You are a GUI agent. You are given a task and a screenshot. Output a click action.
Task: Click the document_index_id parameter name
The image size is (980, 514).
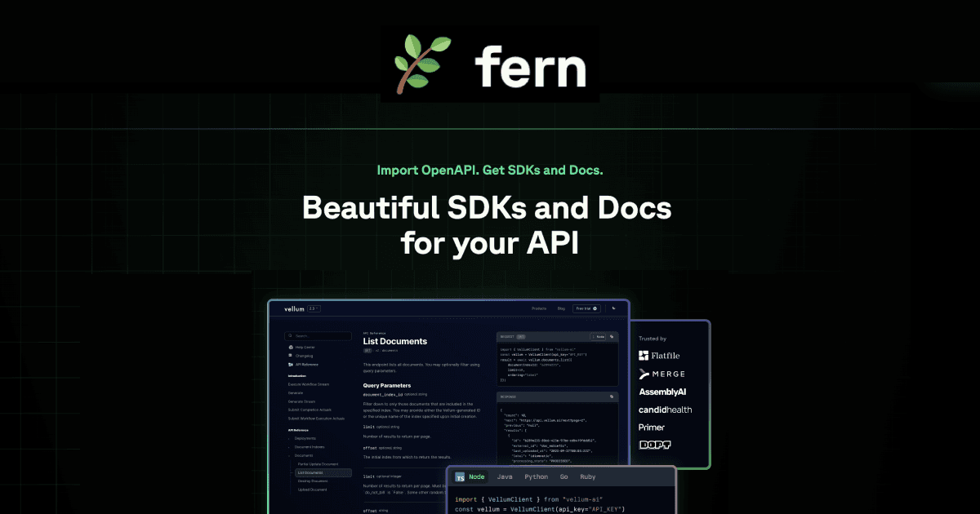point(384,394)
